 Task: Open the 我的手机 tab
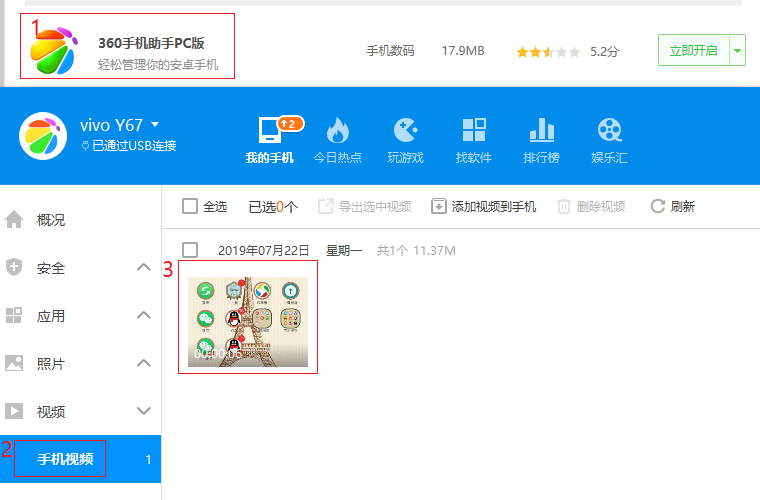[x=269, y=140]
